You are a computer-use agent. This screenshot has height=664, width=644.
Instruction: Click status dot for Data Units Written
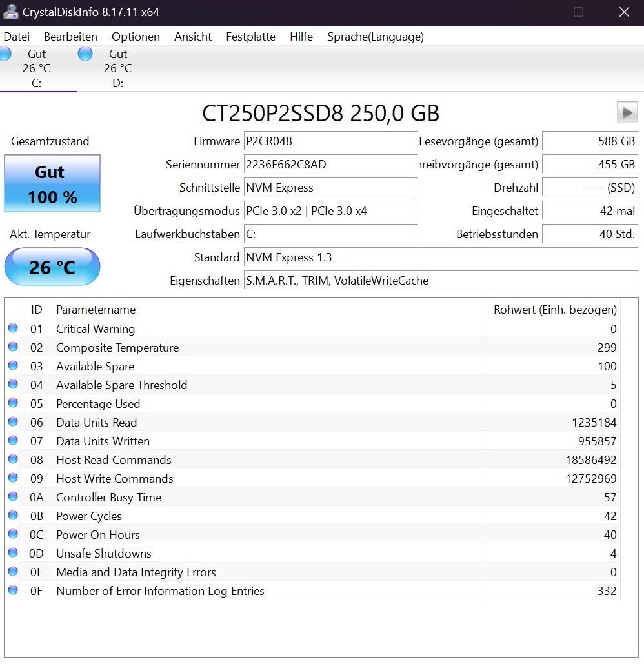coord(13,440)
